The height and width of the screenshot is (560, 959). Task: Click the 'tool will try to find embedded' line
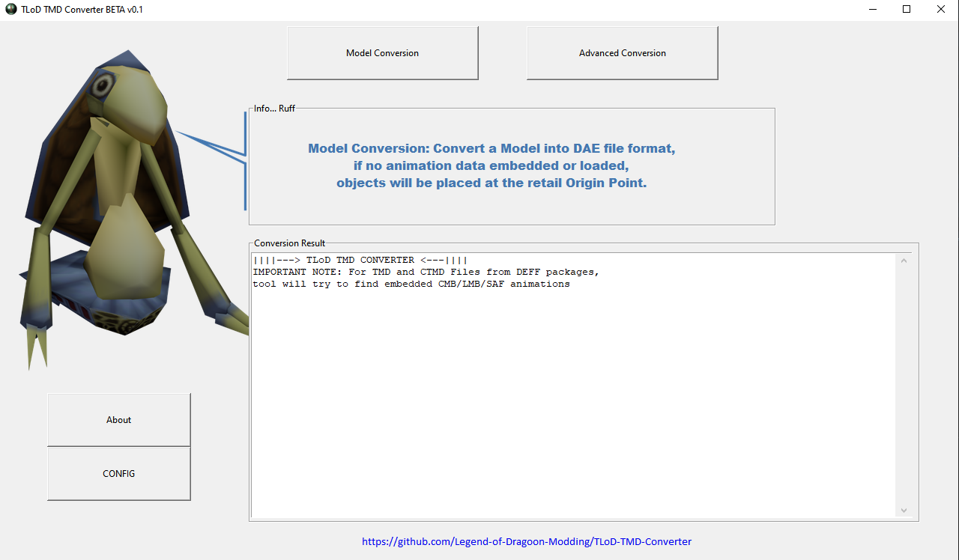pyautogui.click(x=411, y=284)
